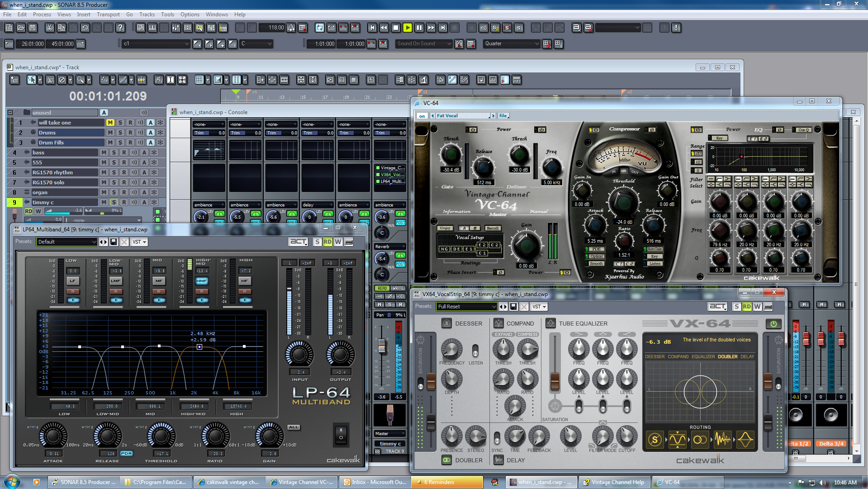Click the Save disk icon in main toolbar
Screen dimensions: 868x489
pyautogui.click(x=33, y=28)
